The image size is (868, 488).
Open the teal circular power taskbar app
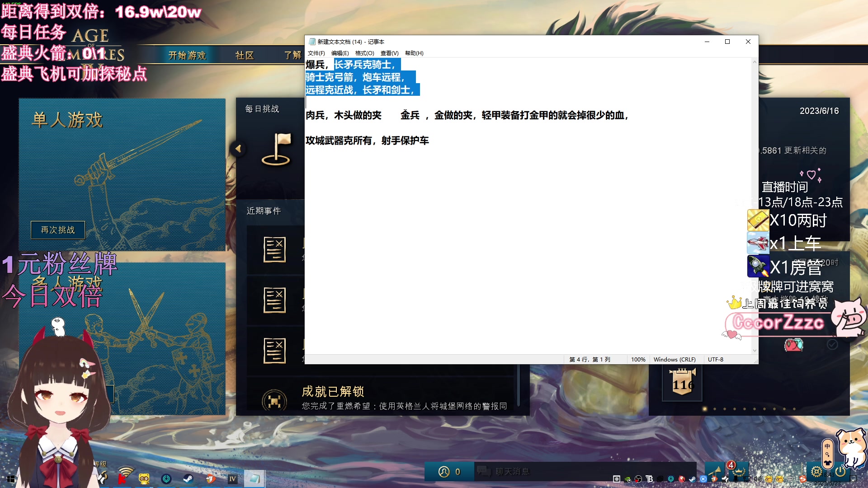coord(166,479)
